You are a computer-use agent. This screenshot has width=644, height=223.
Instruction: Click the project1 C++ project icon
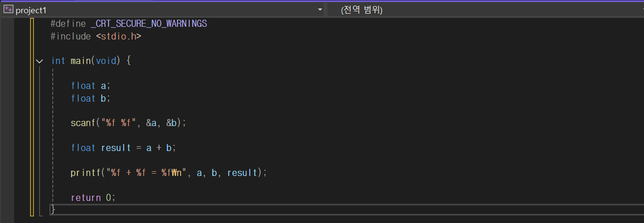point(8,10)
